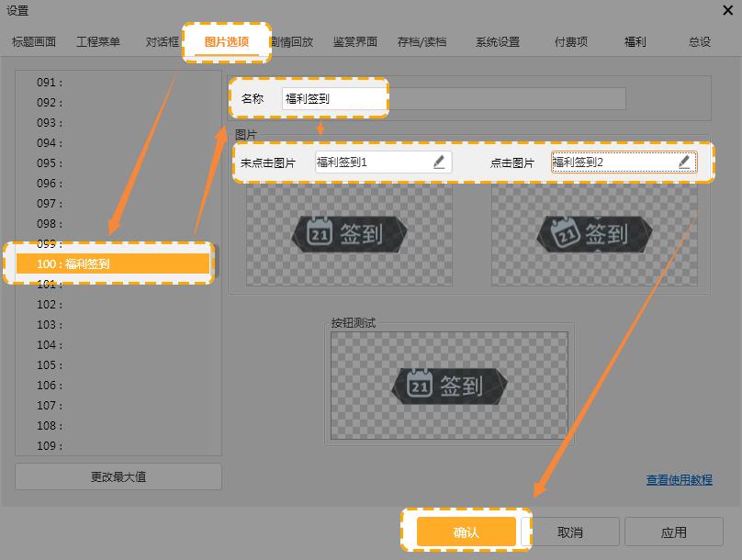Click the 名称 text input field

pos(334,98)
